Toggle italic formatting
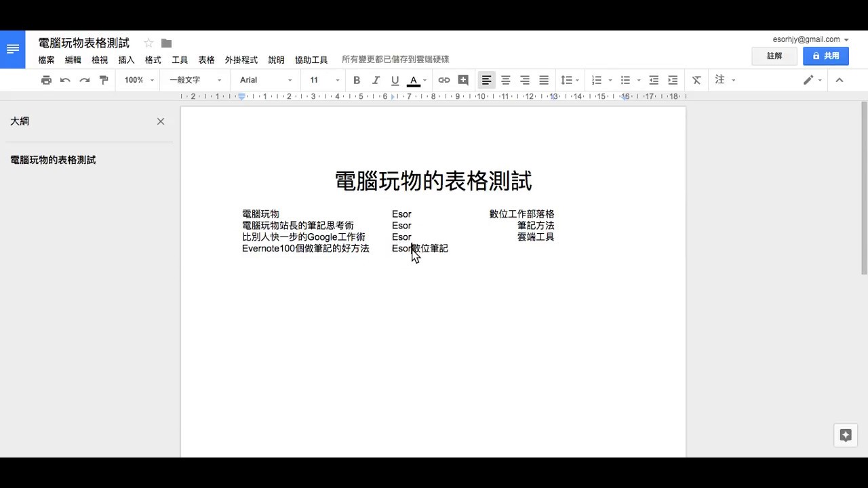 (x=376, y=80)
